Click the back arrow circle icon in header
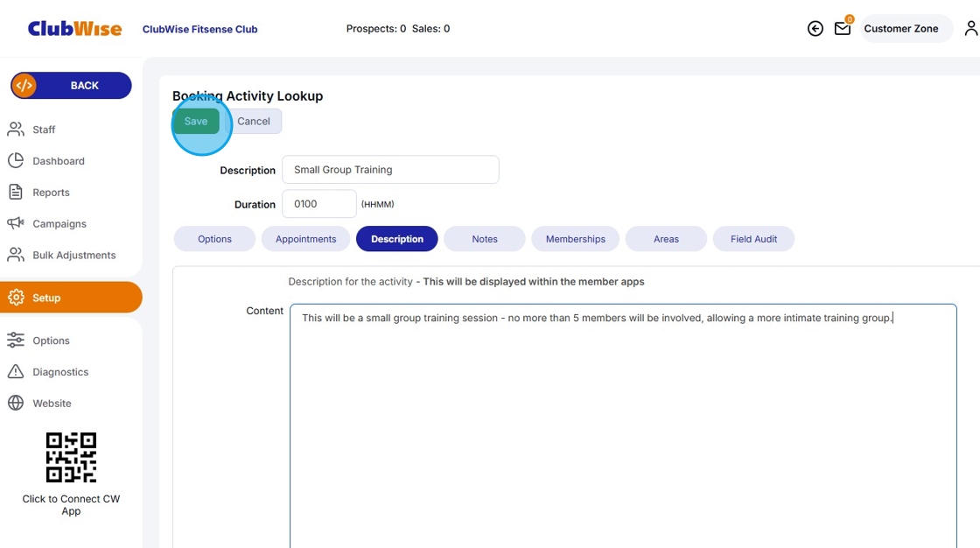The height and width of the screenshot is (548, 980). click(815, 29)
